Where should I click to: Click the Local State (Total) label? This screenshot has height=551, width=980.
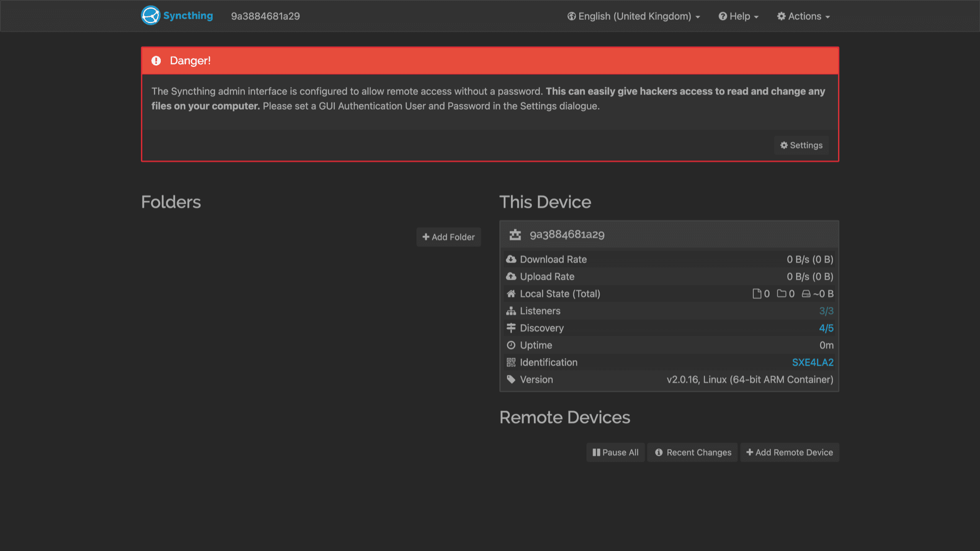[x=560, y=294]
